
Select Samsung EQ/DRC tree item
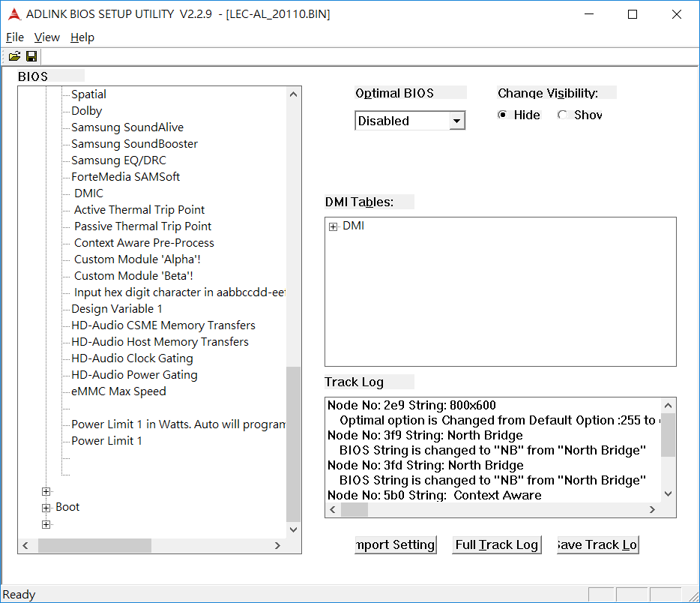click(118, 160)
